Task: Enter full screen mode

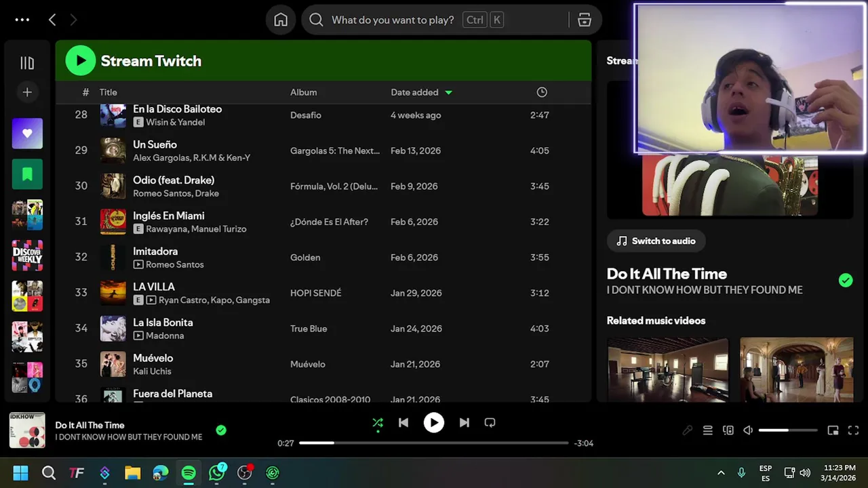Action: (853, 430)
